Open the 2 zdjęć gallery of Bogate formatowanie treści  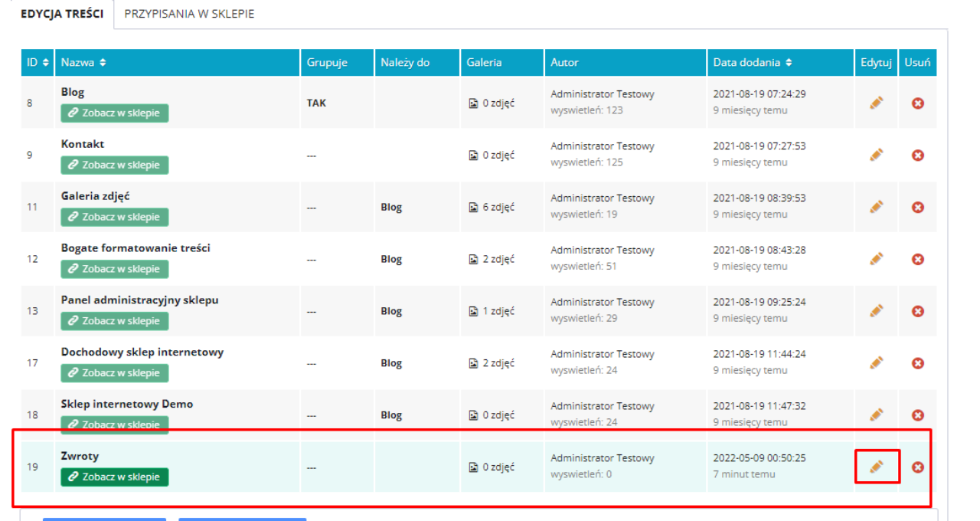click(x=492, y=259)
